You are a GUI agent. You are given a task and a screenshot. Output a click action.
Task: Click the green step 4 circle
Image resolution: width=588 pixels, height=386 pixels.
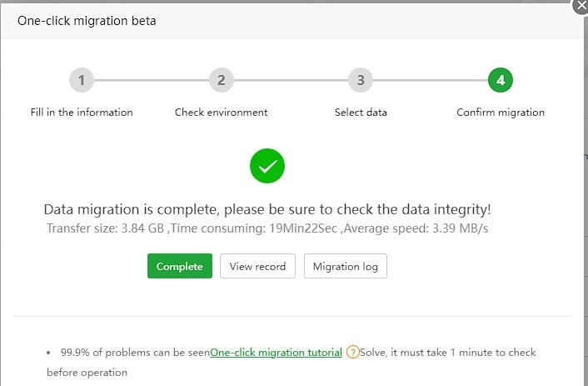click(x=500, y=80)
